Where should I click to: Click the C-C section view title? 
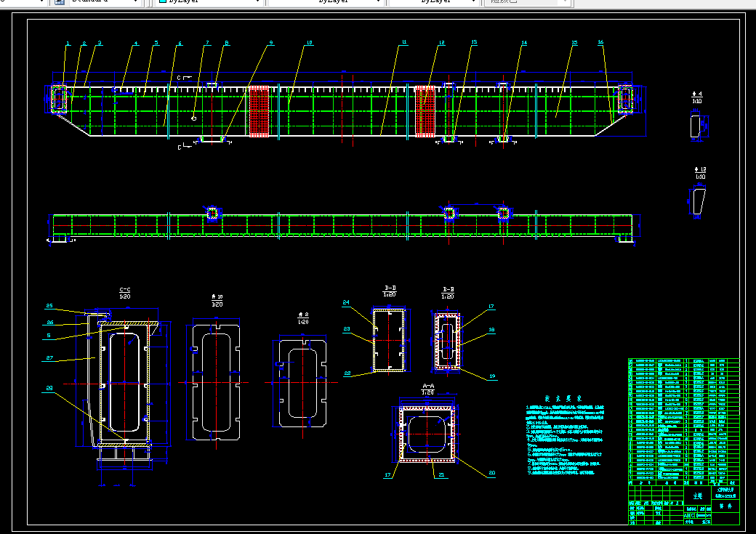[125, 293]
